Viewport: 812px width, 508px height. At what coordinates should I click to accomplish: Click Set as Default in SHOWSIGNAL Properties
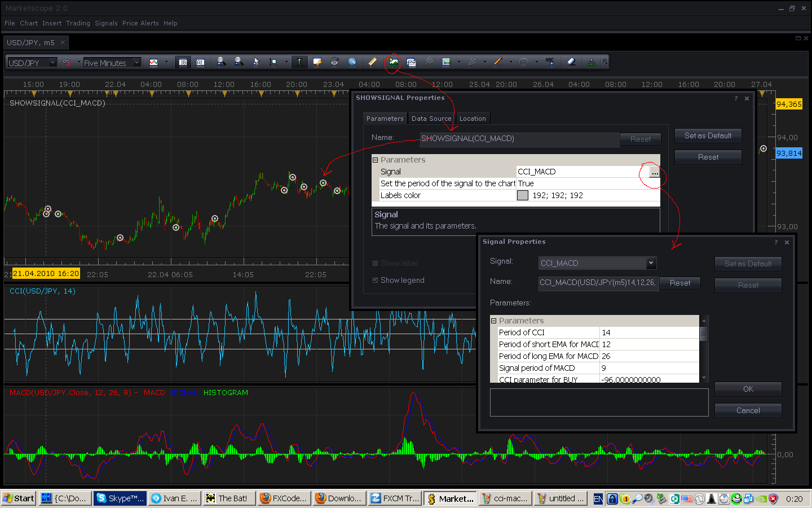(708, 135)
